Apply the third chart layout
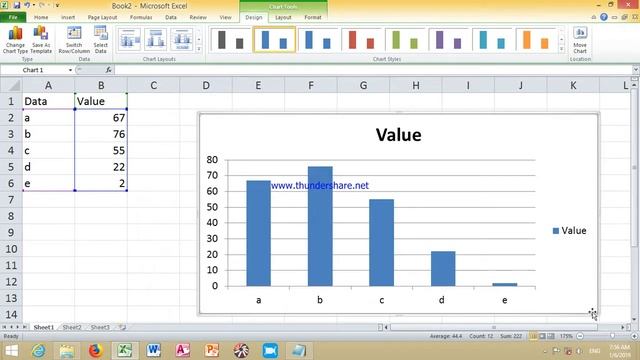The width and height of the screenshot is (640, 360). (182, 40)
